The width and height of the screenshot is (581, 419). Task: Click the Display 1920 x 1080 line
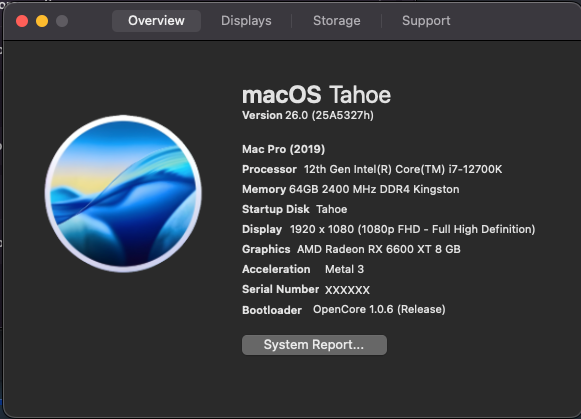[389, 229]
